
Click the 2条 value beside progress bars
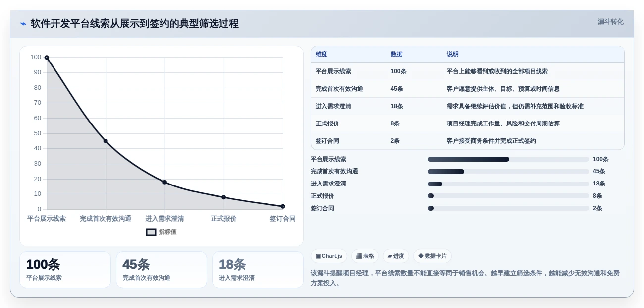pos(597,208)
